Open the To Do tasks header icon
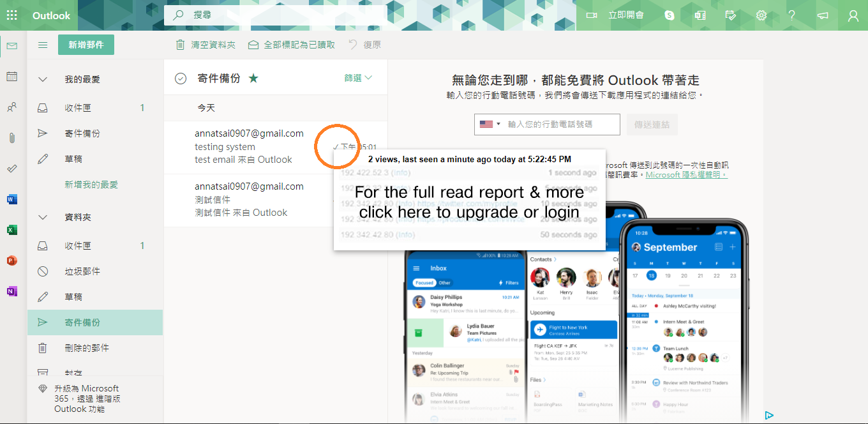The image size is (868, 424). tap(731, 15)
